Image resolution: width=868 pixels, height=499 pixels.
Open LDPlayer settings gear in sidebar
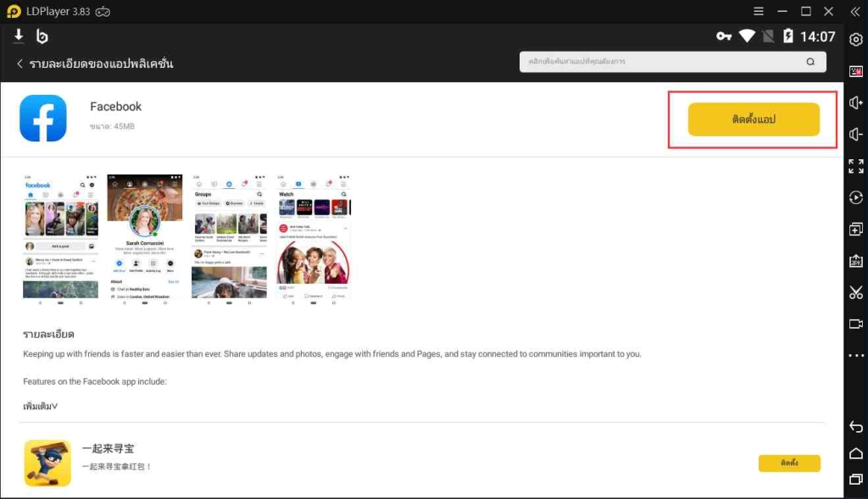[856, 40]
